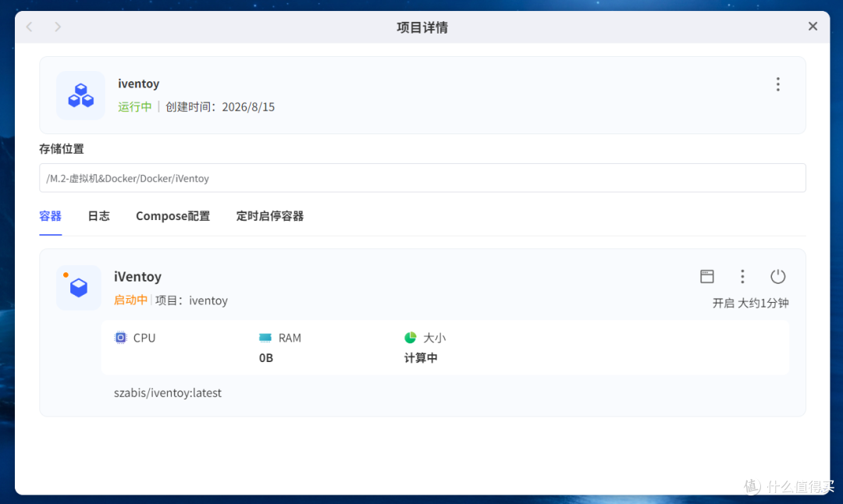Click the 启动中 status text

pyautogui.click(x=130, y=300)
